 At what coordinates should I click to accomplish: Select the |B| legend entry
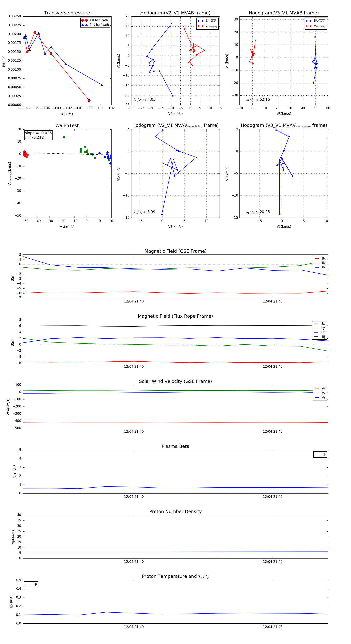[x=320, y=337]
